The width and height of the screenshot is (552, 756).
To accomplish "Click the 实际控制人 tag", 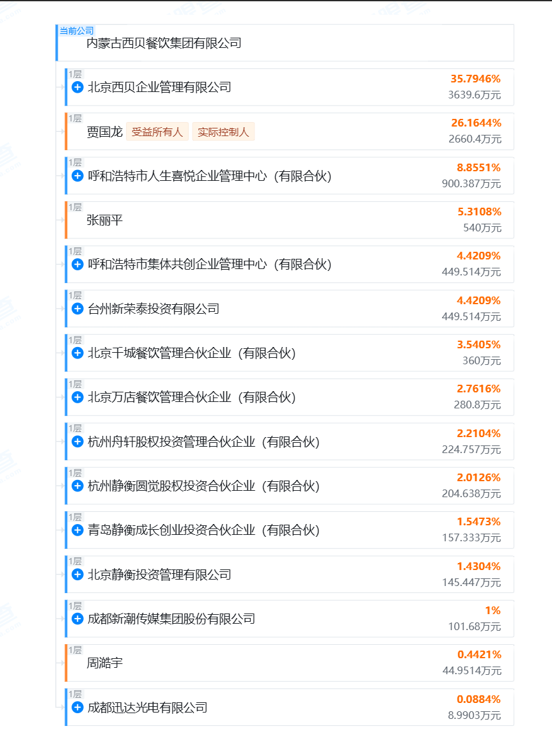I will (223, 132).
